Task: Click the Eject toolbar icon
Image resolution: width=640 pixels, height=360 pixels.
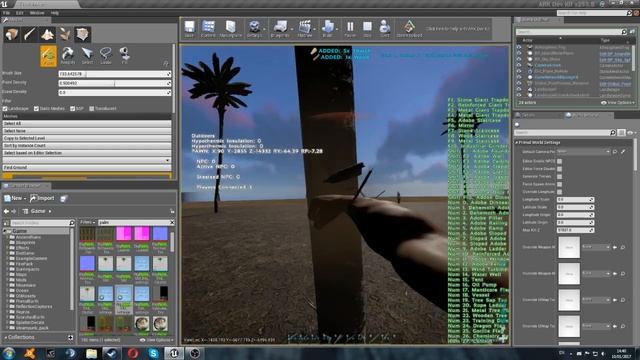Action: [385, 29]
